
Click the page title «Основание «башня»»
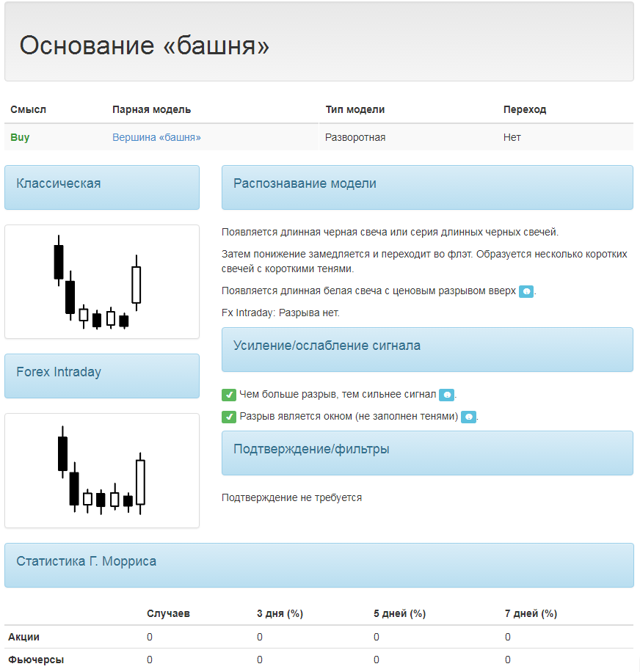(x=145, y=45)
